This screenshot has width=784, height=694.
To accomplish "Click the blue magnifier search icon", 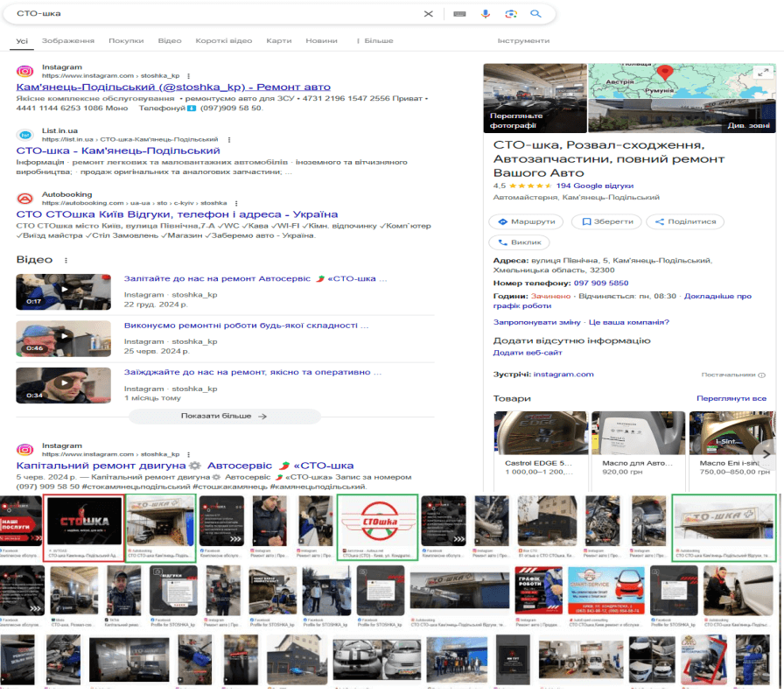I will coord(535,14).
